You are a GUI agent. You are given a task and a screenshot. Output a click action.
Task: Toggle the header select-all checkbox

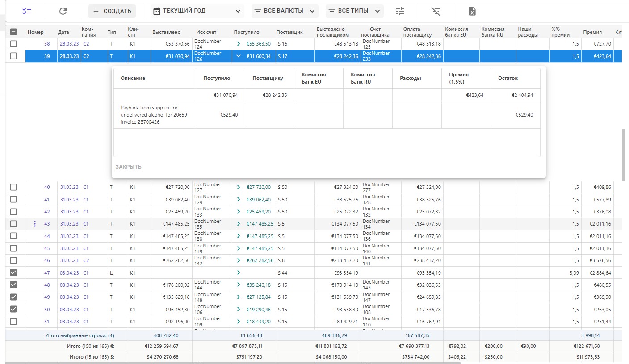(13, 32)
